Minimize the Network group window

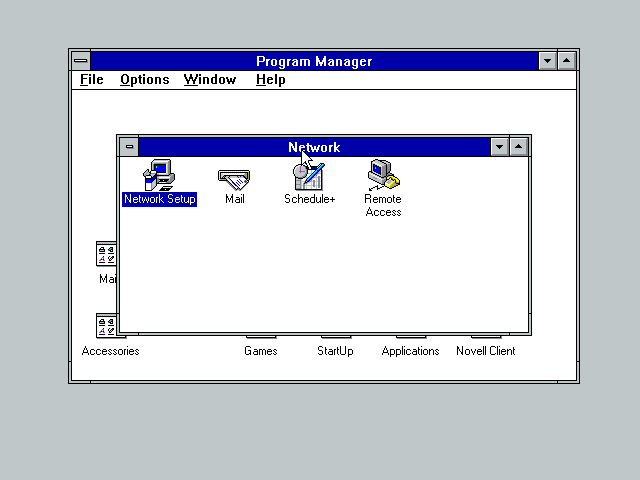tap(499, 147)
